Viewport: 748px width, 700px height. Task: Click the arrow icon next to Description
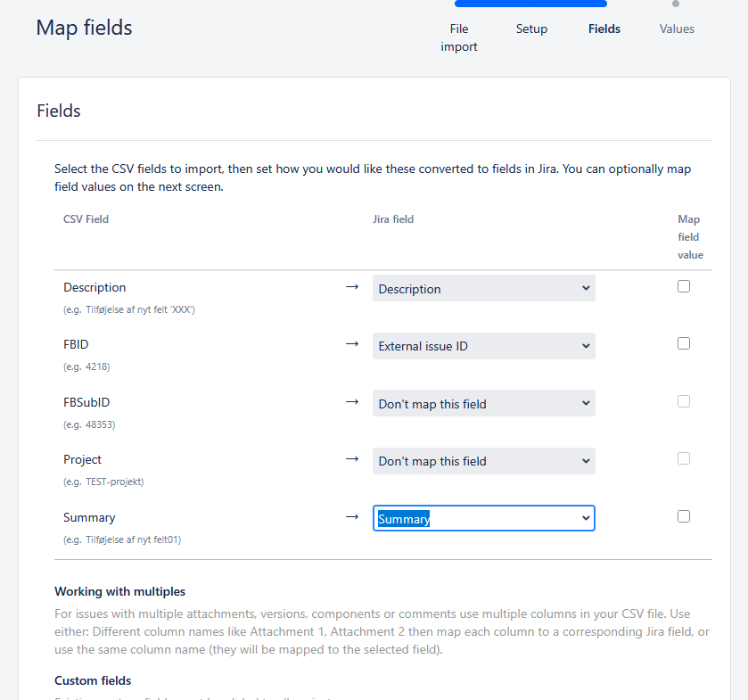(x=352, y=287)
